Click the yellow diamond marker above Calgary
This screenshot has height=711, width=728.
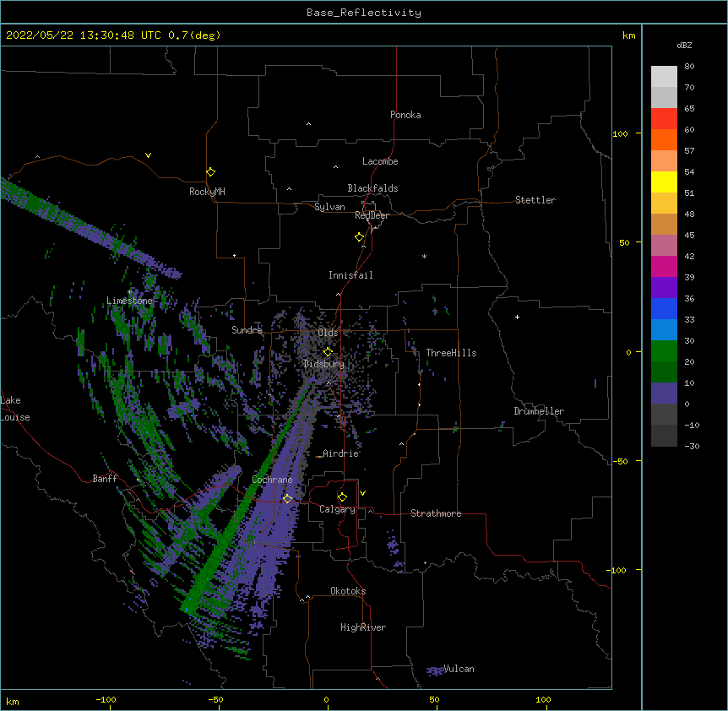342,497
